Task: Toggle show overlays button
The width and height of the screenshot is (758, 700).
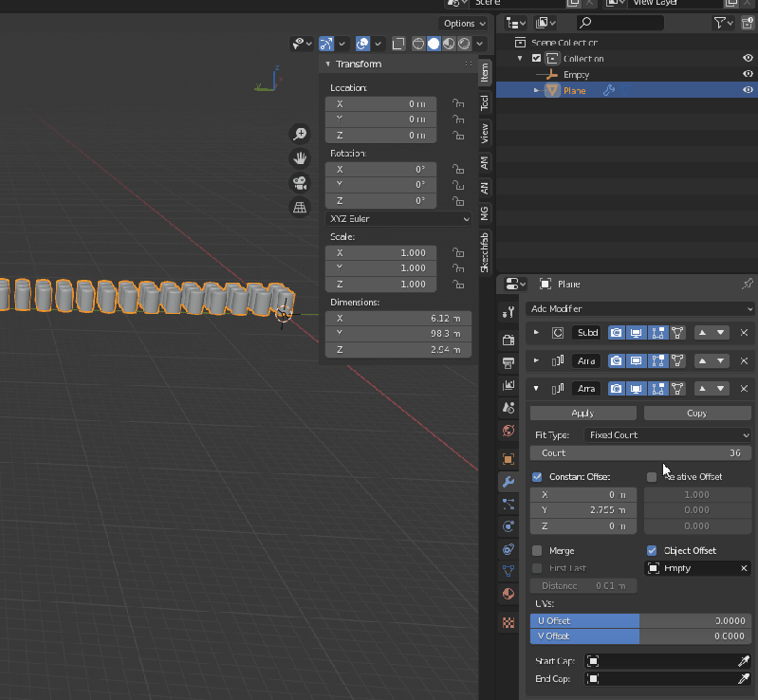Action: coord(362,44)
